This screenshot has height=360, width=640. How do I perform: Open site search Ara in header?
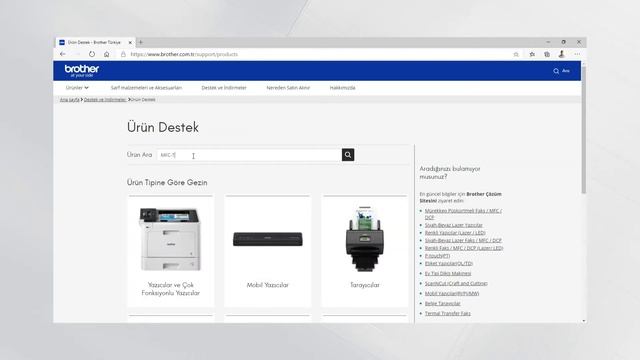pos(561,71)
